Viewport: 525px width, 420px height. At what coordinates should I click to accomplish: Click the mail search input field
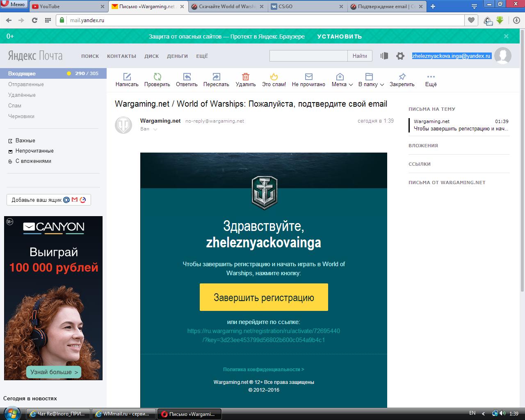tap(308, 56)
